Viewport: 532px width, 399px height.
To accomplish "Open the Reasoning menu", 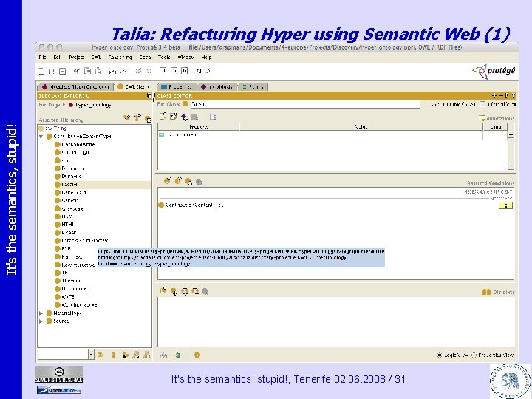I will click(x=120, y=58).
